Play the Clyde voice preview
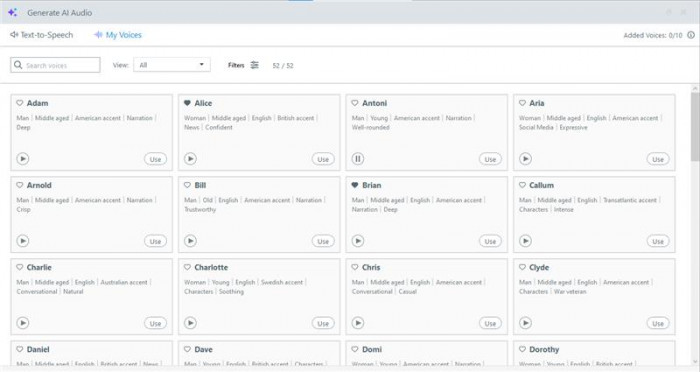This screenshot has width=700, height=372. (x=525, y=323)
